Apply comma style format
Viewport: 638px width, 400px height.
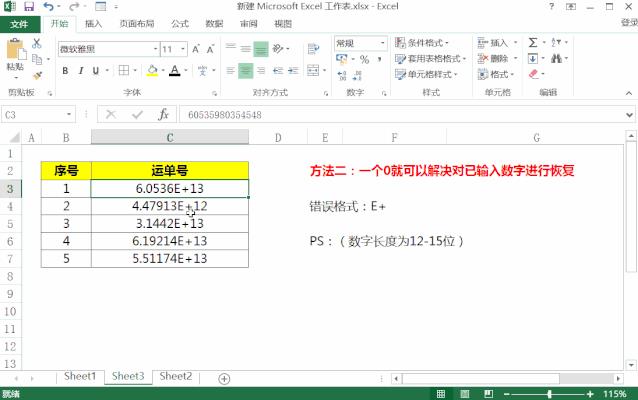coord(379,59)
